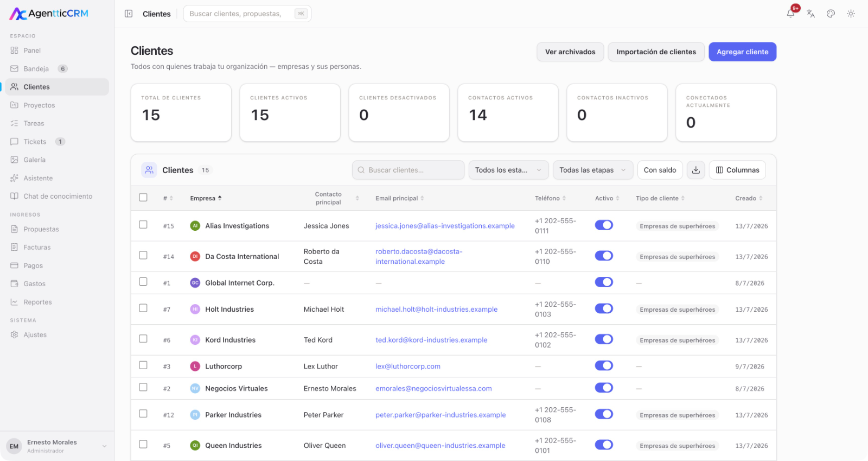Open Gastos in sidebar
This screenshot has width=868, height=461.
click(x=57, y=283)
